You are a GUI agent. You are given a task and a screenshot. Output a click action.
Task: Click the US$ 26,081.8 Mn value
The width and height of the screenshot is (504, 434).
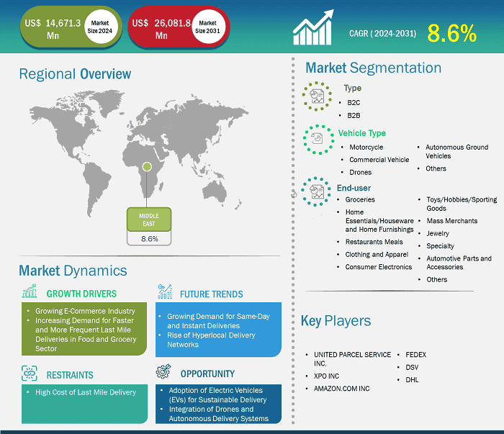[x=161, y=29]
